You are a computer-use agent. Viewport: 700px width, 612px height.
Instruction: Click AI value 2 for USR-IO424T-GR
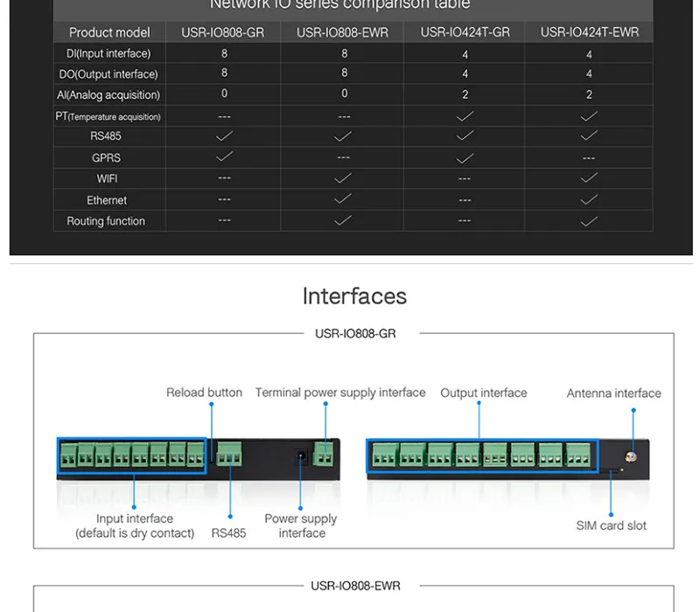point(465,94)
